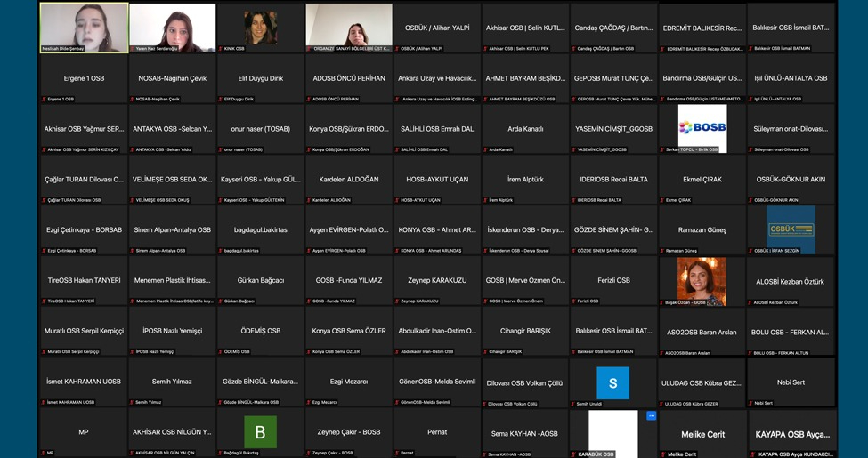Select the VELİMEŞE OSB SEDA OKUŞ tile
Viewport: 868px width, 458px height.
click(x=172, y=180)
